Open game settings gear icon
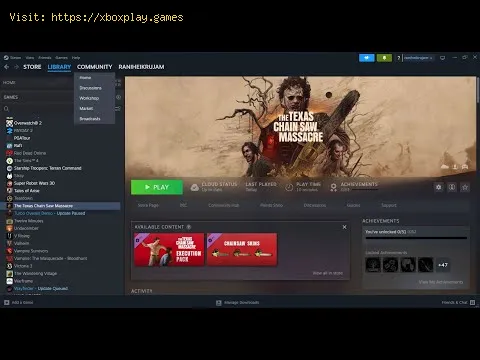The height and width of the screenshot is (360, 480). tap(439, 187)
